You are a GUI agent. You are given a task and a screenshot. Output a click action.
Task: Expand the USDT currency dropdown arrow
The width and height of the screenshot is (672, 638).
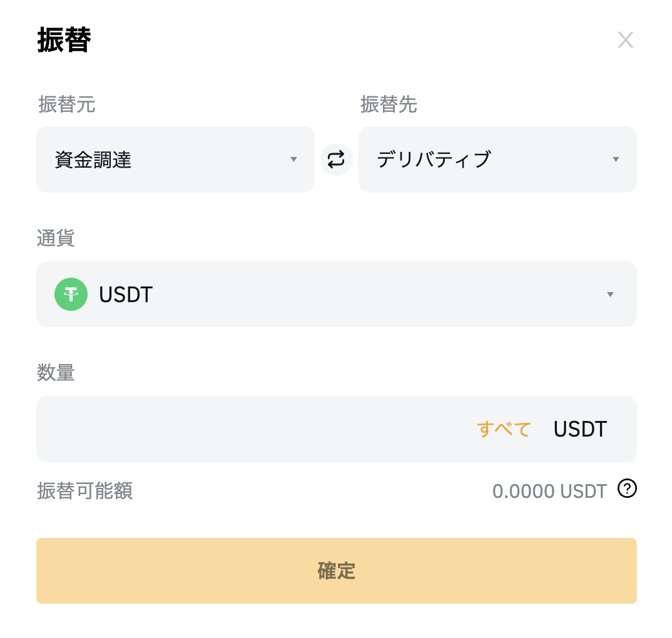[x=610, y=295]
